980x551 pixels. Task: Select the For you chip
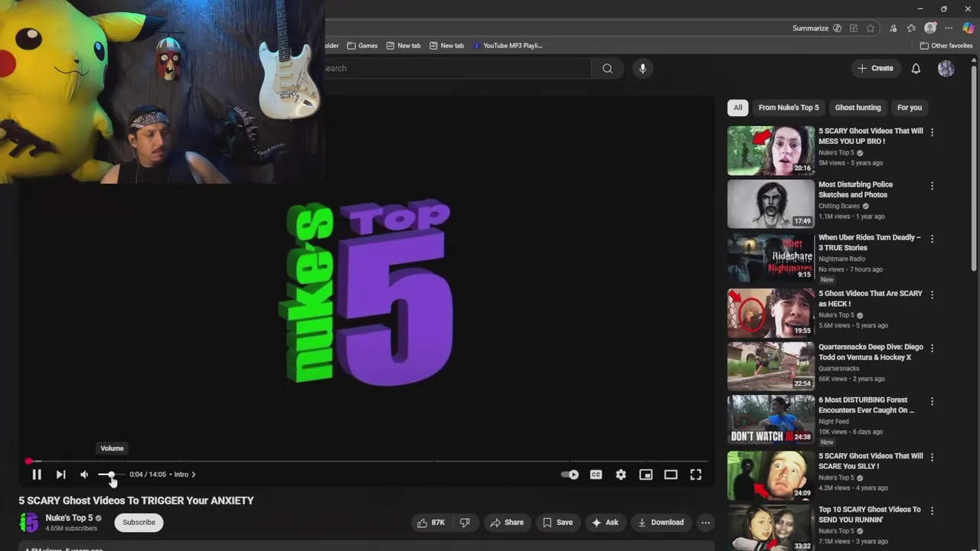910,108
